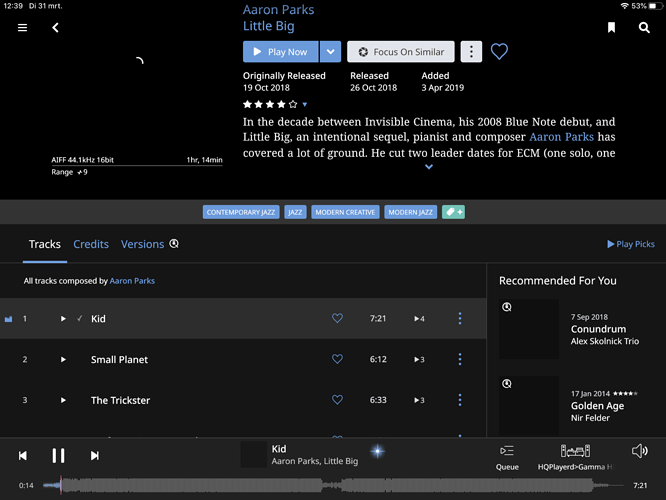Open Alex Skolnick Trio artist
666x500 pixels.
(x=604, y=341)
